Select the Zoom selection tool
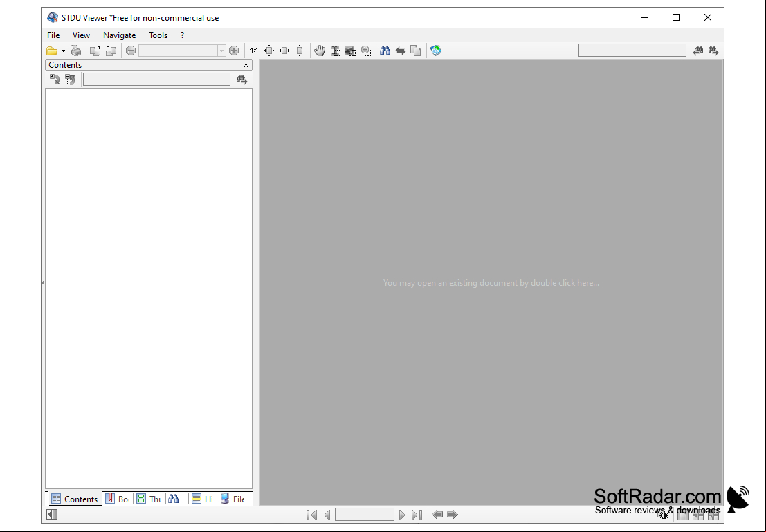 pos(366,51)
